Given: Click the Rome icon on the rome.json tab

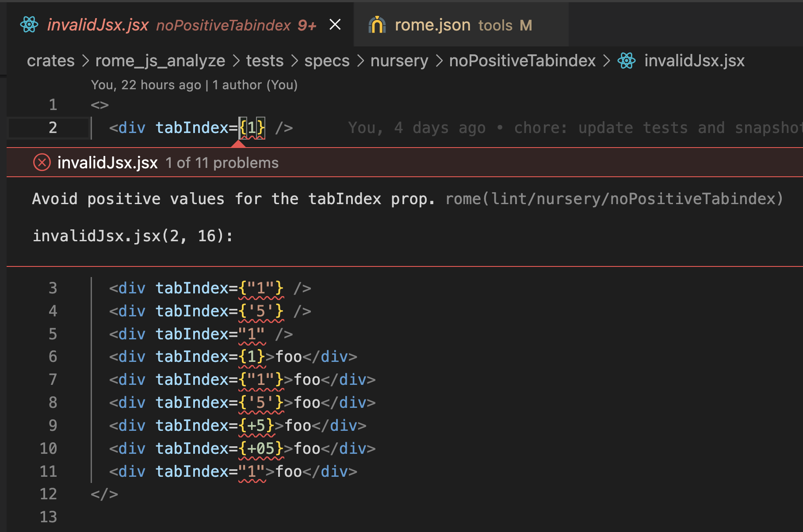Looking at the screenshot, I should click(377, 25).
